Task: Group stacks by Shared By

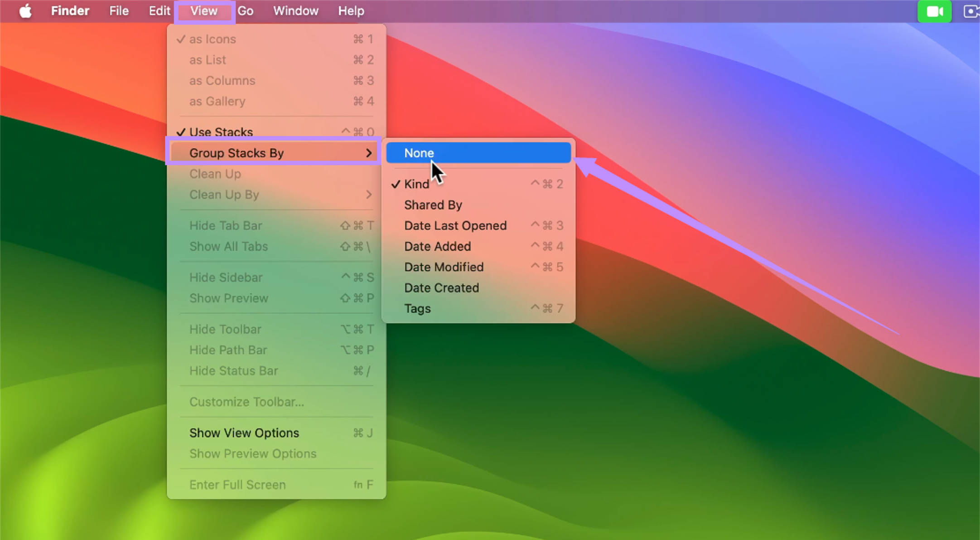Action: tap(478, 205)
